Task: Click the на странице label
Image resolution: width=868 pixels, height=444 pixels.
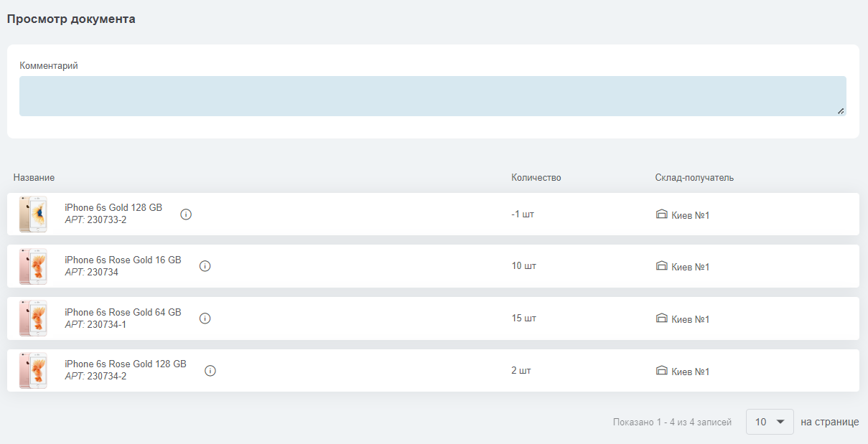Action: pyautogui.click(x=830, y=422)
